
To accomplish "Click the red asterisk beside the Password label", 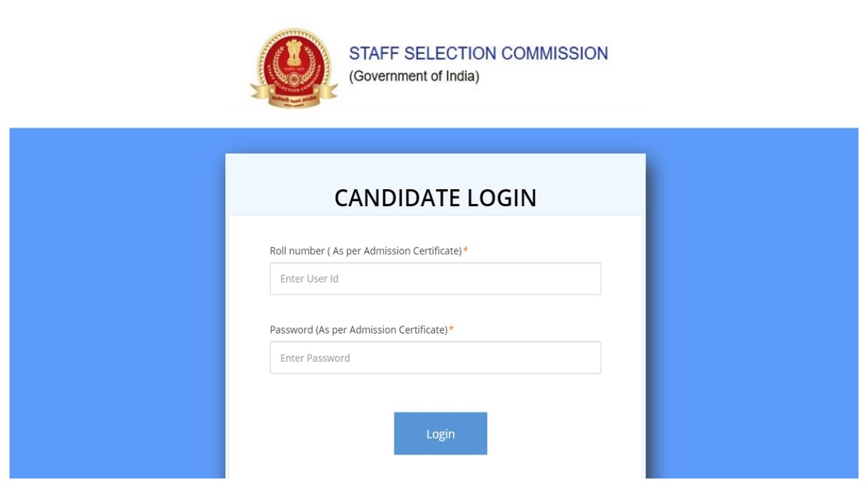I will click(452, 330).
